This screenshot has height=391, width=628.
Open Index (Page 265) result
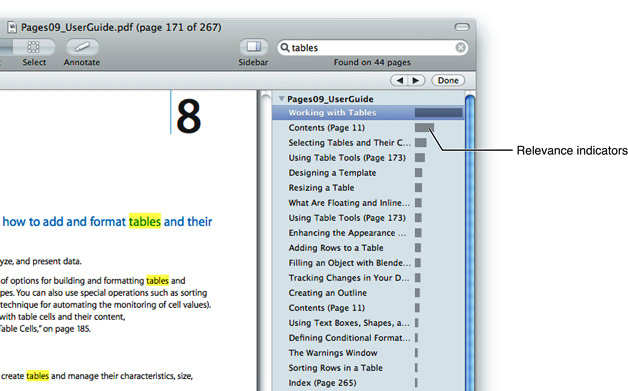coord(368,383)
